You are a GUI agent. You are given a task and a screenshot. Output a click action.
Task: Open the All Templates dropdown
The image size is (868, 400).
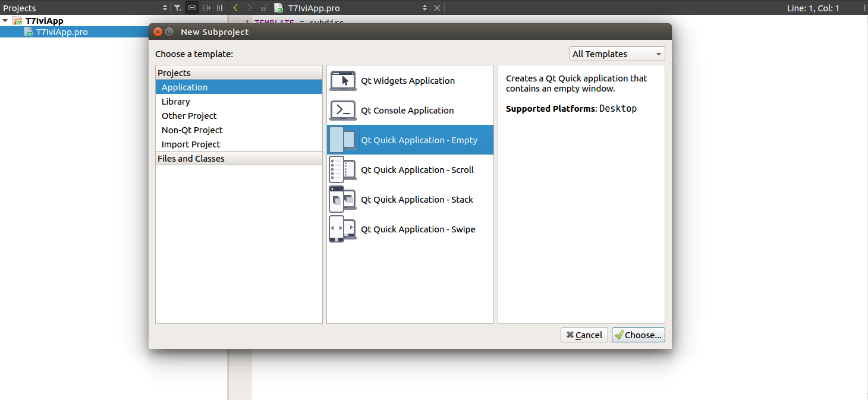(x=617, y=53)
